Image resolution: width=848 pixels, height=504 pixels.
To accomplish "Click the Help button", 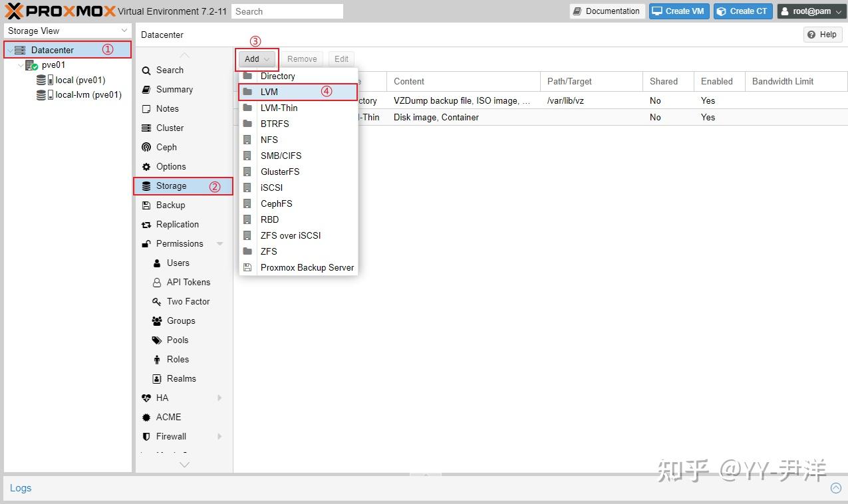I will tap(822, 34).
